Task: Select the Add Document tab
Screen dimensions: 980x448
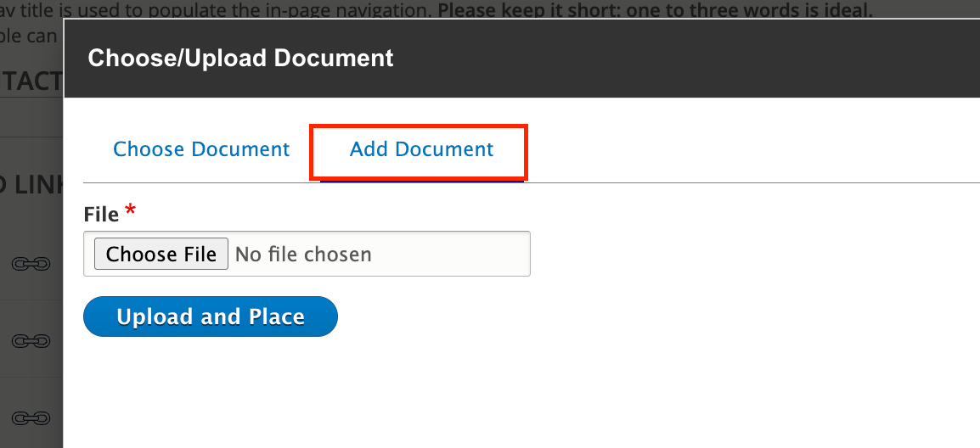Action: coord(421,149)
